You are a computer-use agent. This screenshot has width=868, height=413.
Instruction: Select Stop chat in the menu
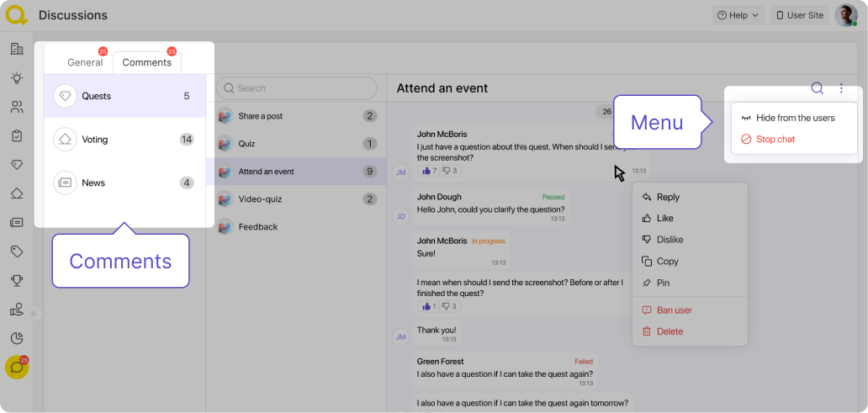775,140
